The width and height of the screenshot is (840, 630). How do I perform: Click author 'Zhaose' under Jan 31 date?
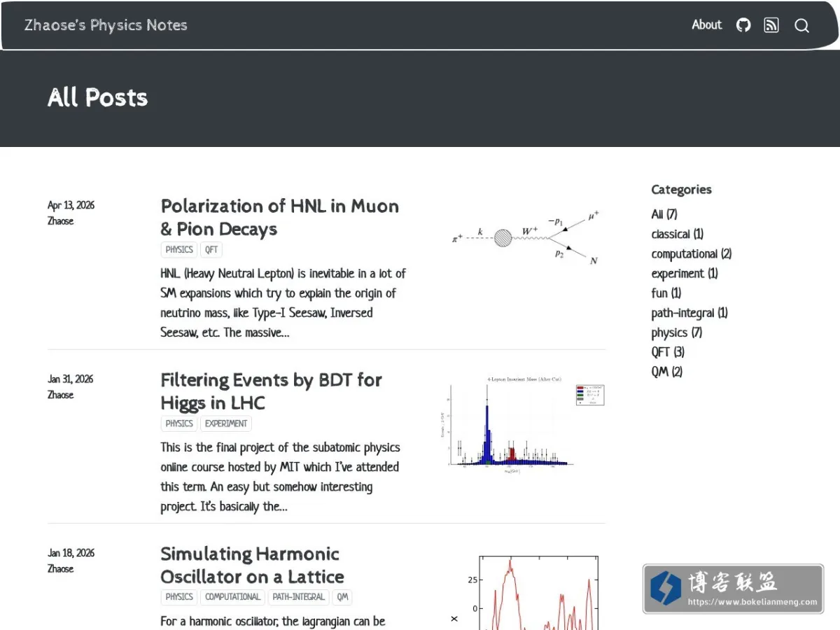60,395
